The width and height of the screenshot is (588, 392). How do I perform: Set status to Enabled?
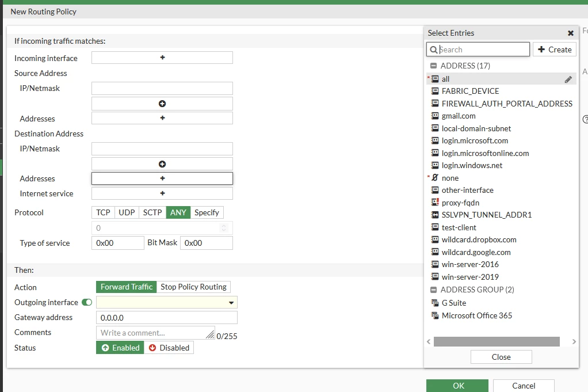[x=120, y=348]
